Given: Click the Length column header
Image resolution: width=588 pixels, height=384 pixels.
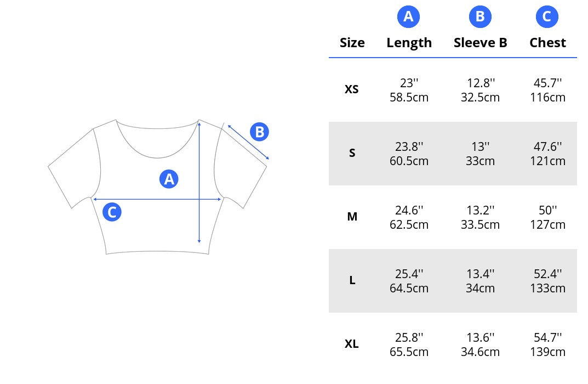Looking at the screenshot, I should click(x=409, y=43).
